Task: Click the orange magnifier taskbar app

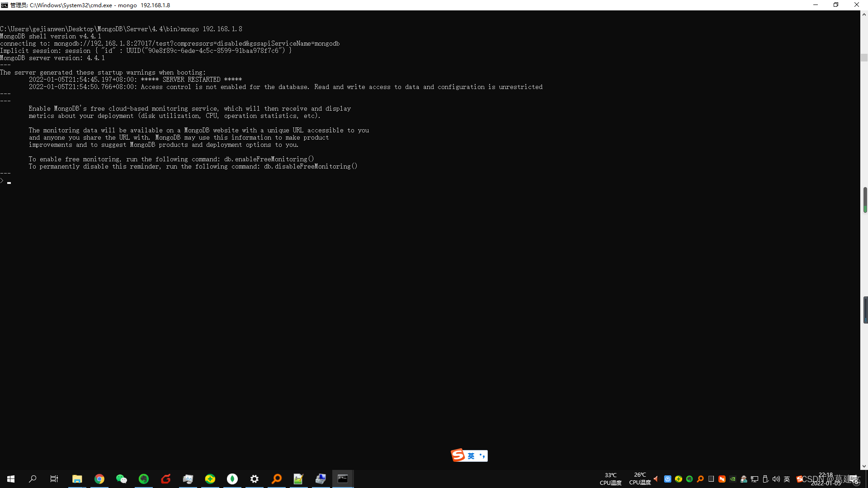Action: [277, 479]
